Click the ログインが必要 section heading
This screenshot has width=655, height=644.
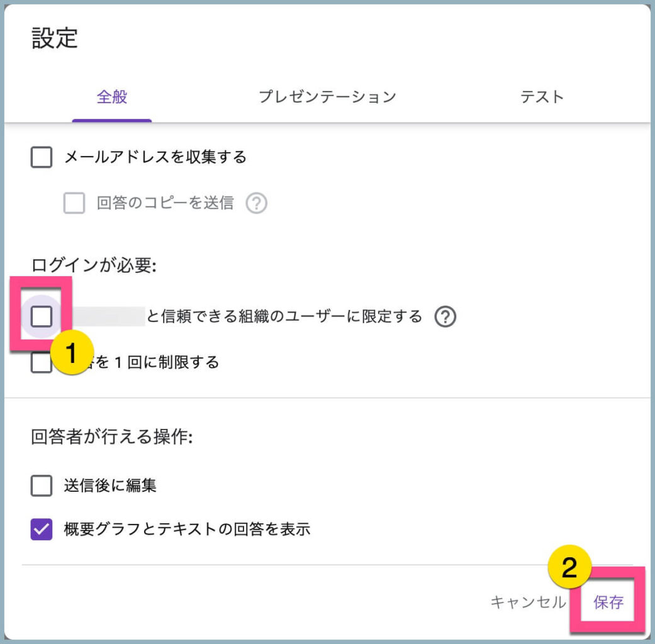coord(93,266)
